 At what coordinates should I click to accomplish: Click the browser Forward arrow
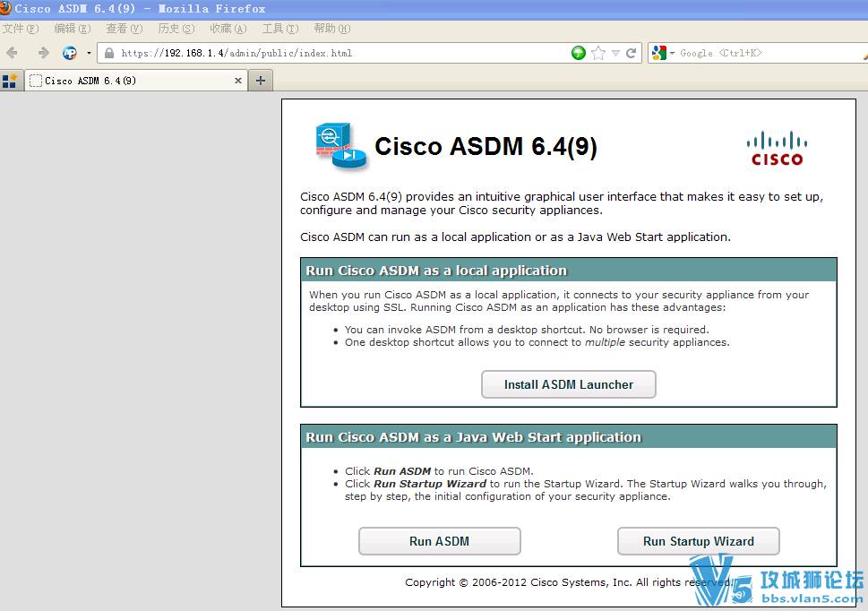43,53
